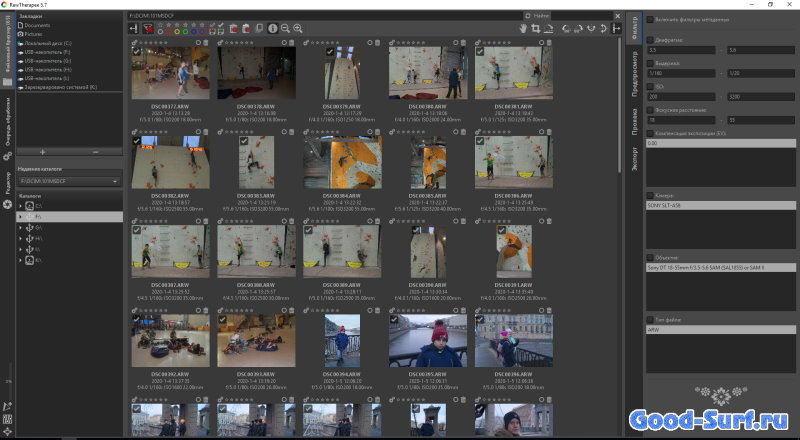Show edited images checkmark filter
The image size is (800, 440).
(x=220, y=25)
